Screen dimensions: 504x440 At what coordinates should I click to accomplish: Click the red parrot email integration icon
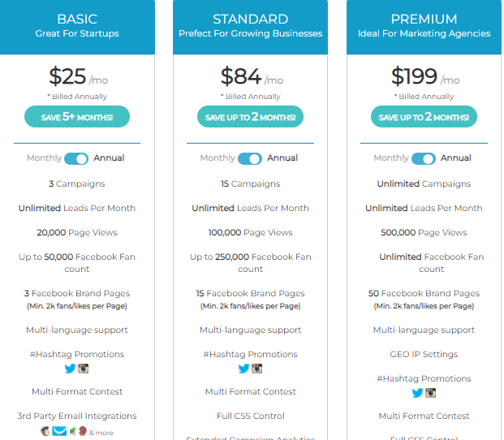(83, 431)
